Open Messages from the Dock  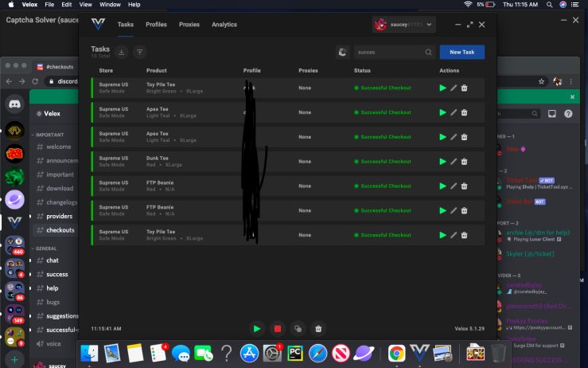(181, 354)
